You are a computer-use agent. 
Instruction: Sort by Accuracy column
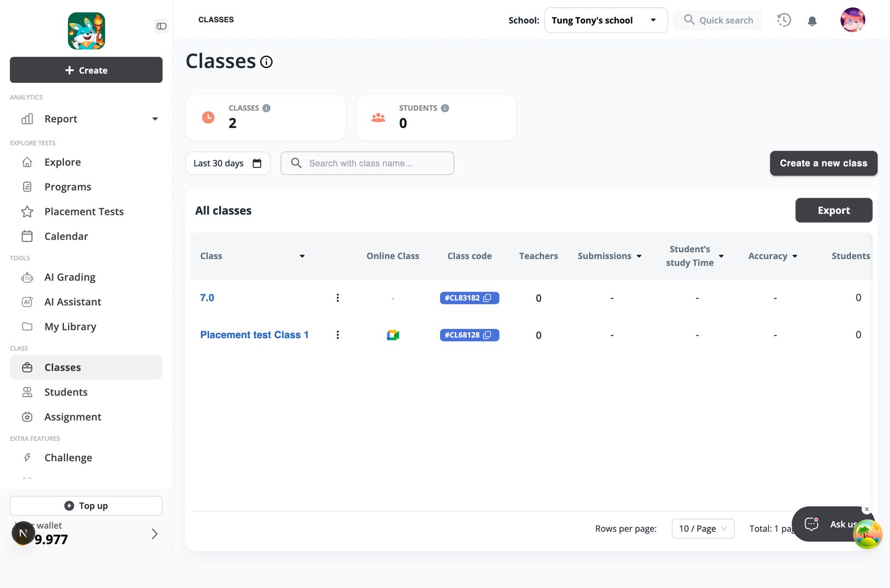[795, 256]
